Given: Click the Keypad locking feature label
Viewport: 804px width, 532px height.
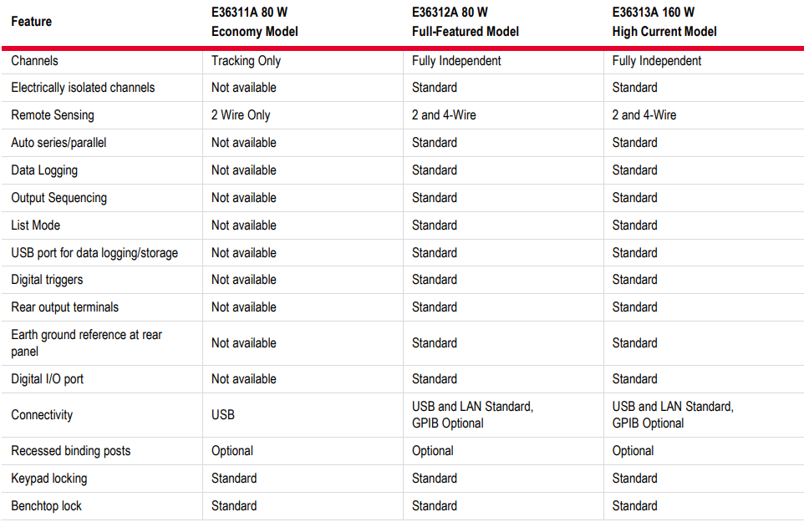Looking at the screenshot, I should click(48, 479).
